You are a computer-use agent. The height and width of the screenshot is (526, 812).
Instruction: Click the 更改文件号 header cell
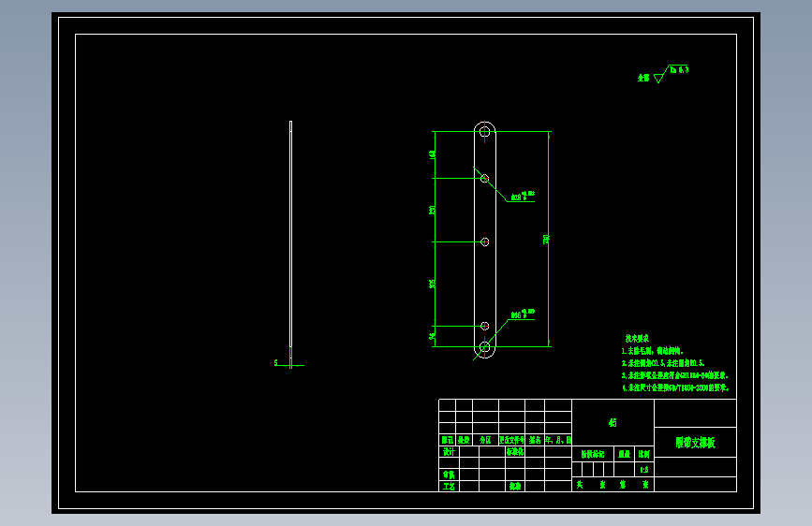click(x=511, y=440)
